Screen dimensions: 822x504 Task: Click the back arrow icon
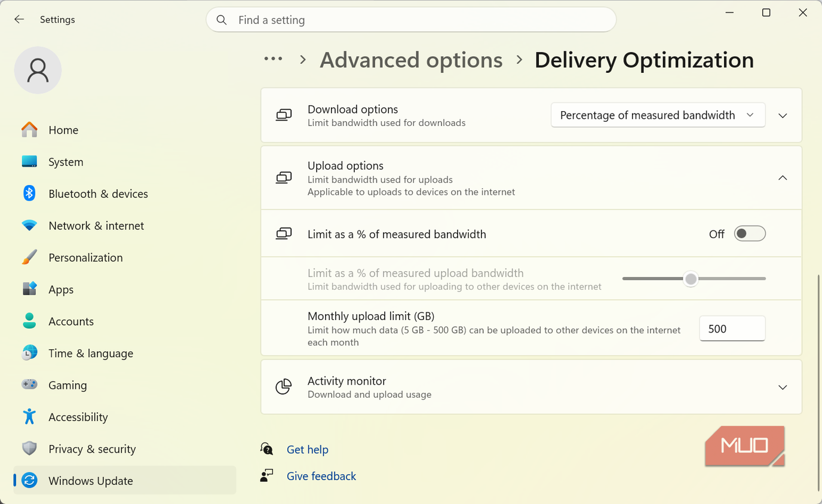pyautogui.click(x=19, y=20)
